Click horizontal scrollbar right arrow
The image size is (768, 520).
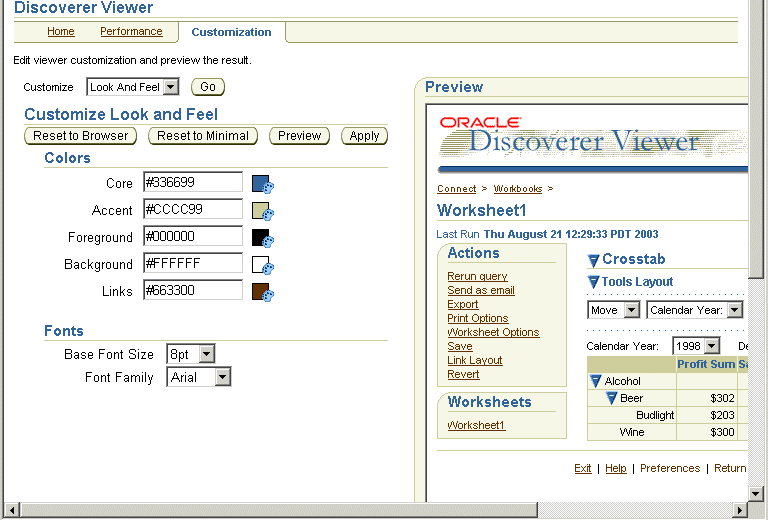pos(740,510)
